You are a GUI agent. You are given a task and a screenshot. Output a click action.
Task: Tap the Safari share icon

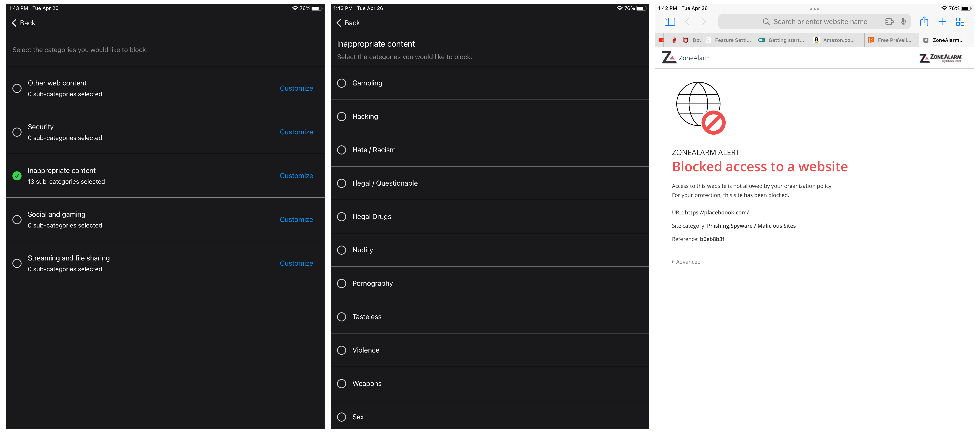[924, 22]
